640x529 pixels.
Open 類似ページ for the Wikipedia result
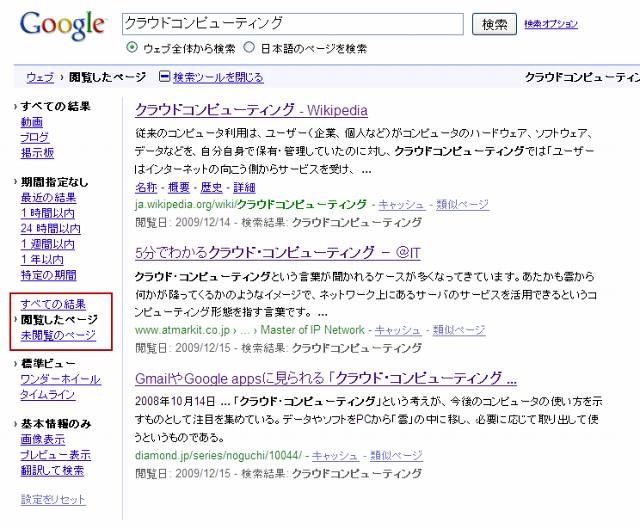pos(462,204)
